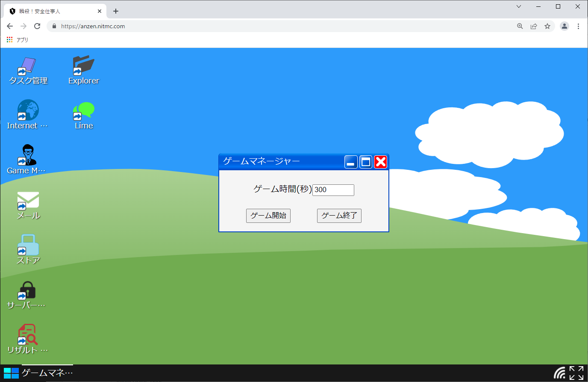This screenshot has width=588, height=382.
Task: Maximize the ゲームマネージャー window
Action: pos(366,162)
